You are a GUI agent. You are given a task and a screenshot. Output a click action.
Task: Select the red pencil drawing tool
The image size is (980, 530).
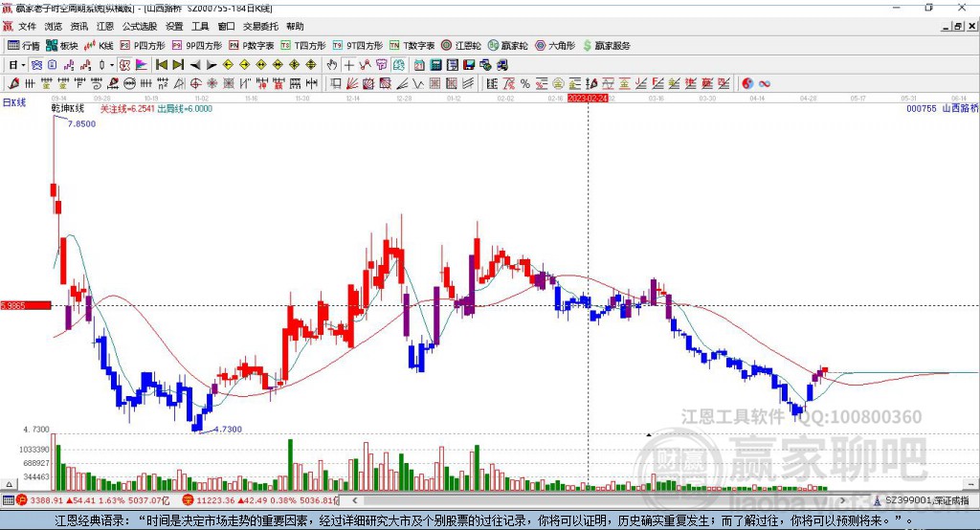[x=13, y=84]
